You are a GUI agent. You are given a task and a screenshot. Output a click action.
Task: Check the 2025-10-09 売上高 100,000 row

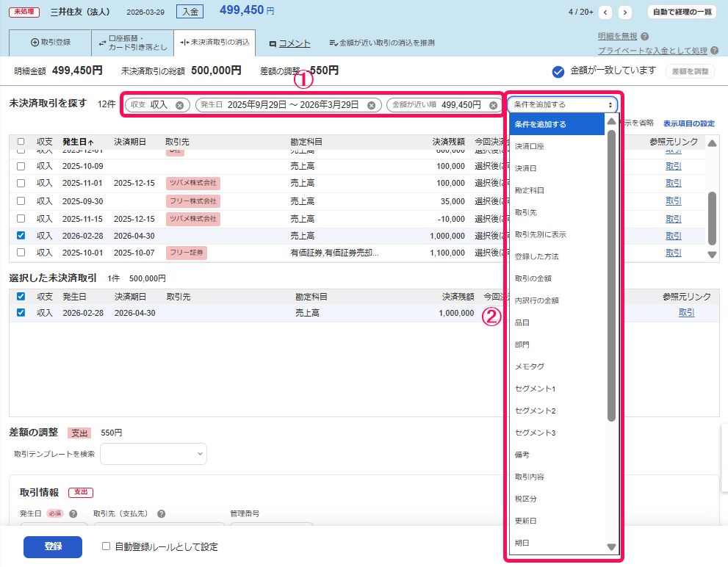21,166
